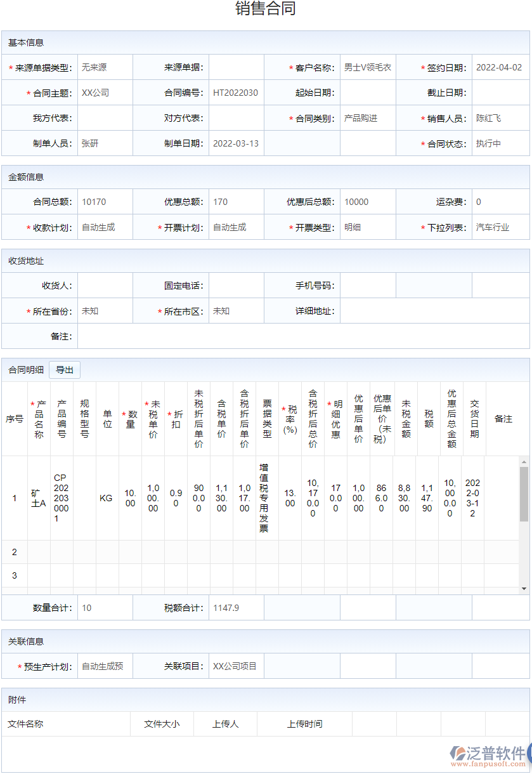Screen dimensions: 532x774
Task: Click the 导出 button above the detail table
Action: (64, 370)
